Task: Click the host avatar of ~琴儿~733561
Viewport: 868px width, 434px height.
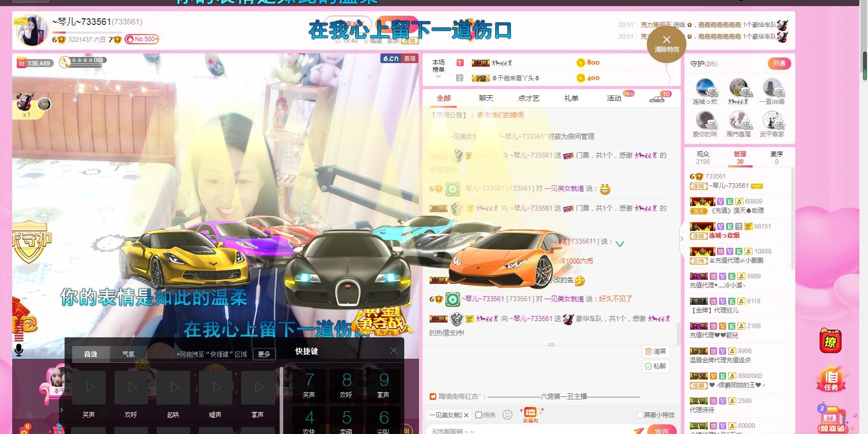Action: click(33, 31)
